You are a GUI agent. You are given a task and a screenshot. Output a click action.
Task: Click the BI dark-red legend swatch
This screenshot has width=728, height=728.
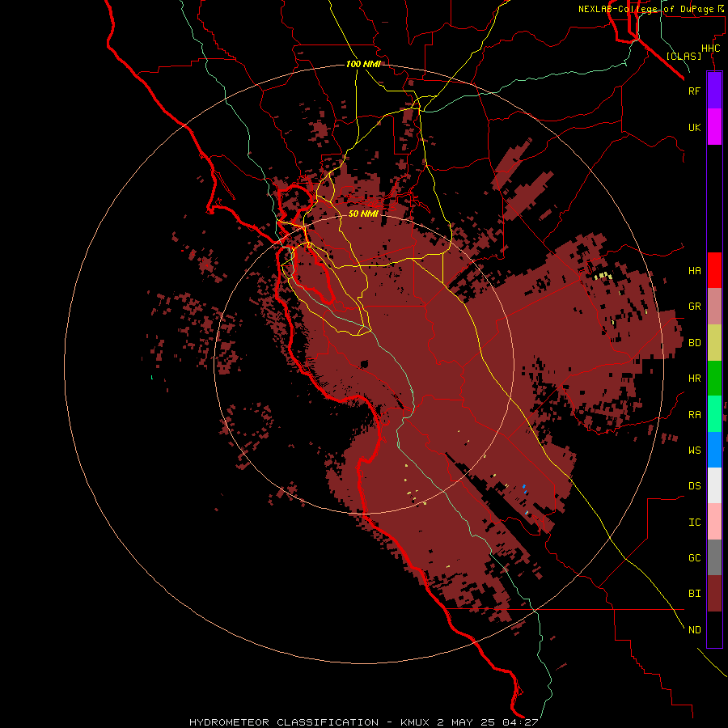[714, 594]
